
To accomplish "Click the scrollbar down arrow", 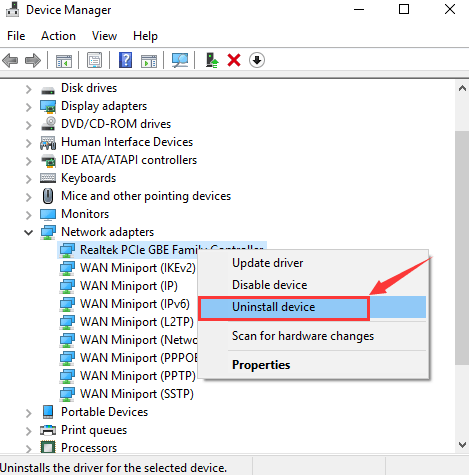I will coord(462,445).
